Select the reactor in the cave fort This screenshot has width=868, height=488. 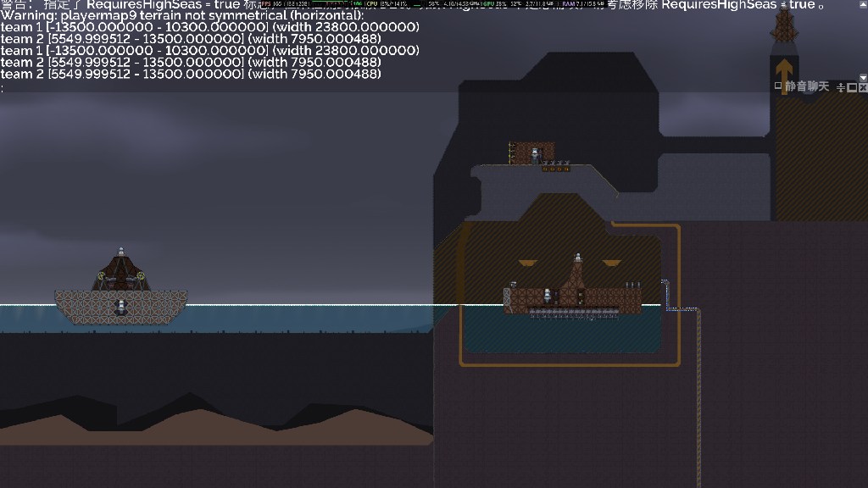[x=548, y=296]
